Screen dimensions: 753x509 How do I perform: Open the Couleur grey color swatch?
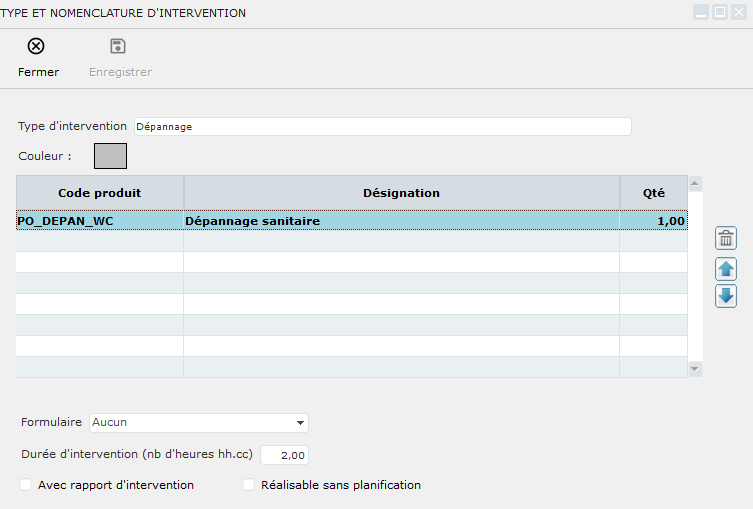pyautogui.click(x=110, y=156)
